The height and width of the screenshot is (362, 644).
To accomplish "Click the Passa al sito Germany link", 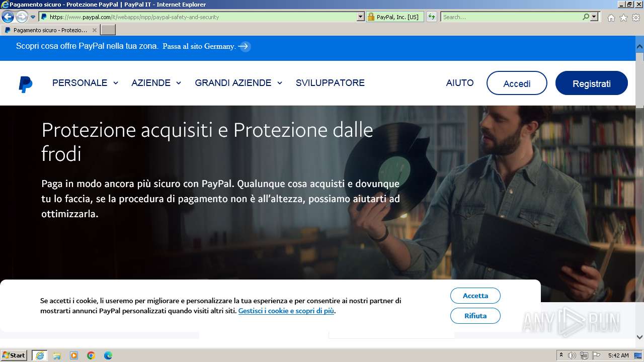I will (199, 46).
